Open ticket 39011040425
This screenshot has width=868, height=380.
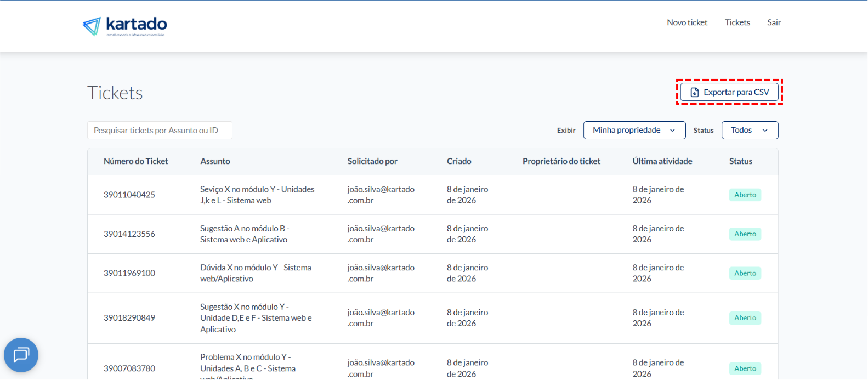pos(129,195)
